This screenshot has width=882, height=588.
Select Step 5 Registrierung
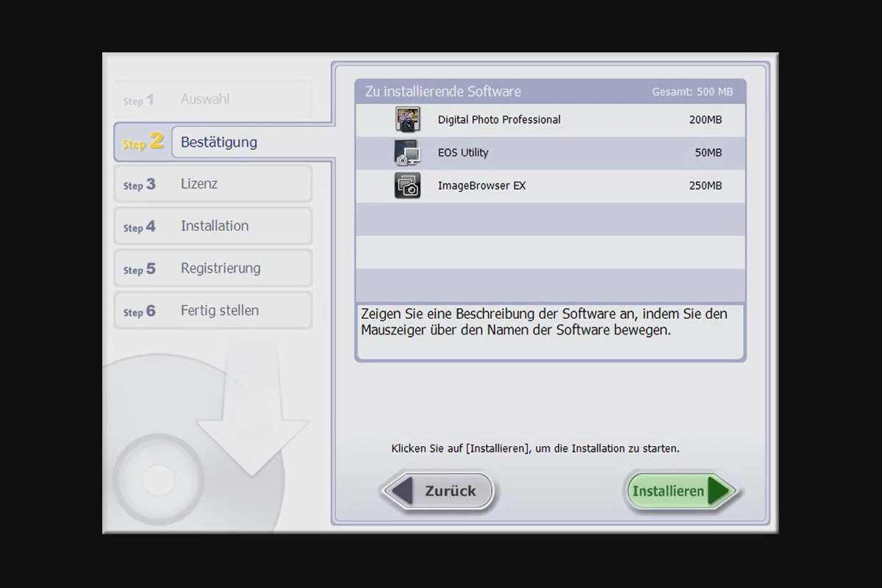(213, 268)
